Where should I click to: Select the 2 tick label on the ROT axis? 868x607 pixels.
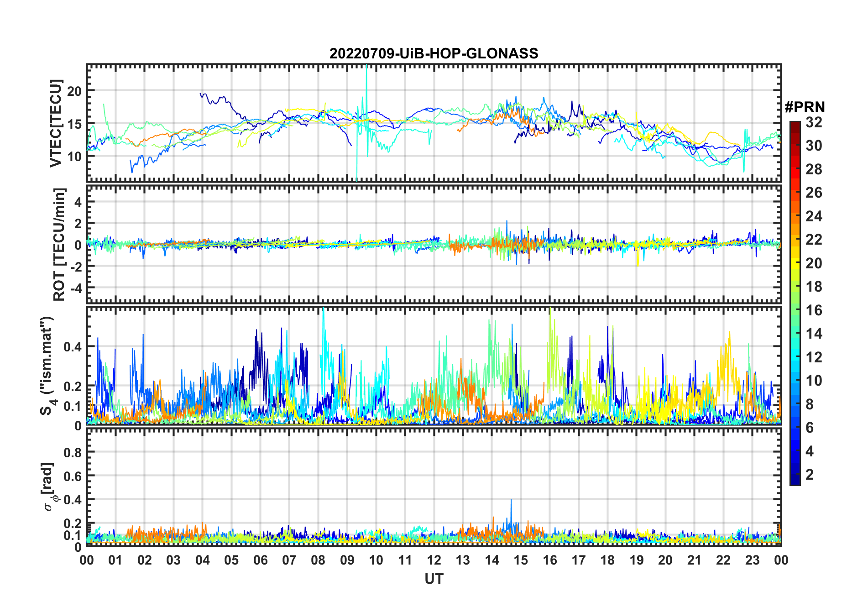pos(78,223)
